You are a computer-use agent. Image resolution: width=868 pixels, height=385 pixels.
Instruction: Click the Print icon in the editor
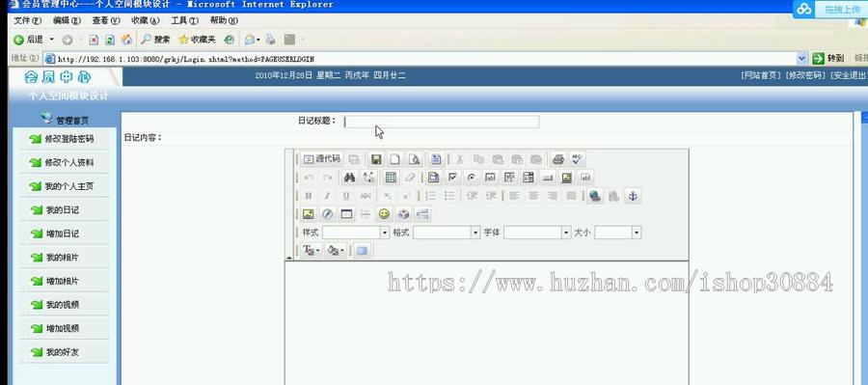pyautogui.click(x=558, y=159)
